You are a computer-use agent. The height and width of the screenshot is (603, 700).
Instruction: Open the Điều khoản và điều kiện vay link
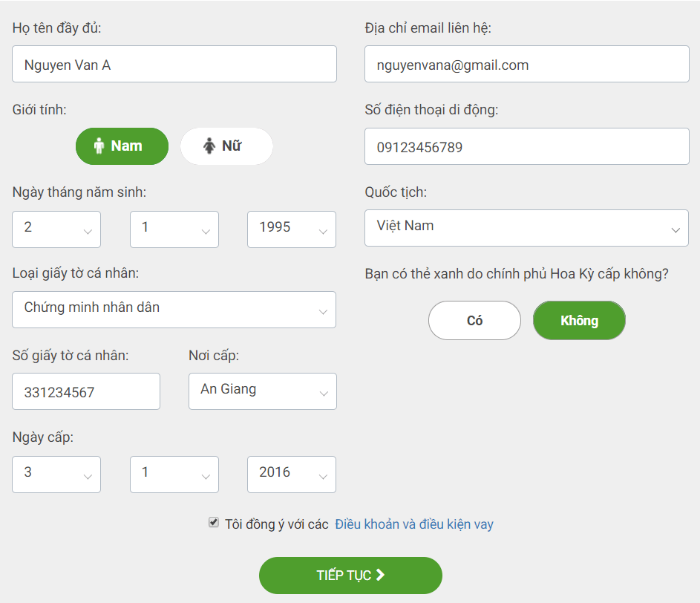414,524
